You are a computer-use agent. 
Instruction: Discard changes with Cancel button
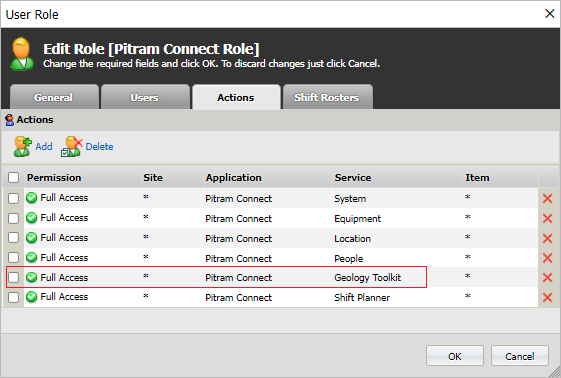(519, 356)
